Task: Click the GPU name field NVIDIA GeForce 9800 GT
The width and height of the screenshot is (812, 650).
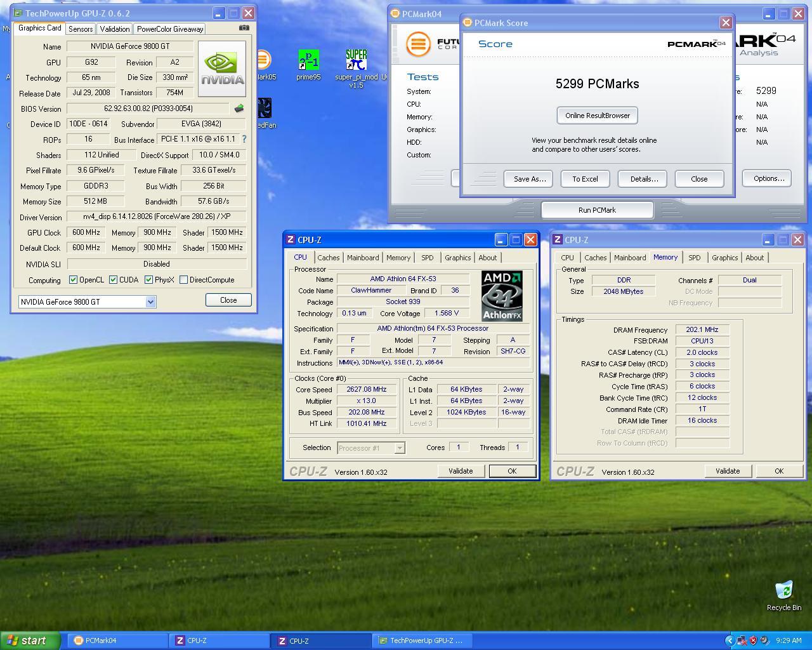Action: (129, 46)
